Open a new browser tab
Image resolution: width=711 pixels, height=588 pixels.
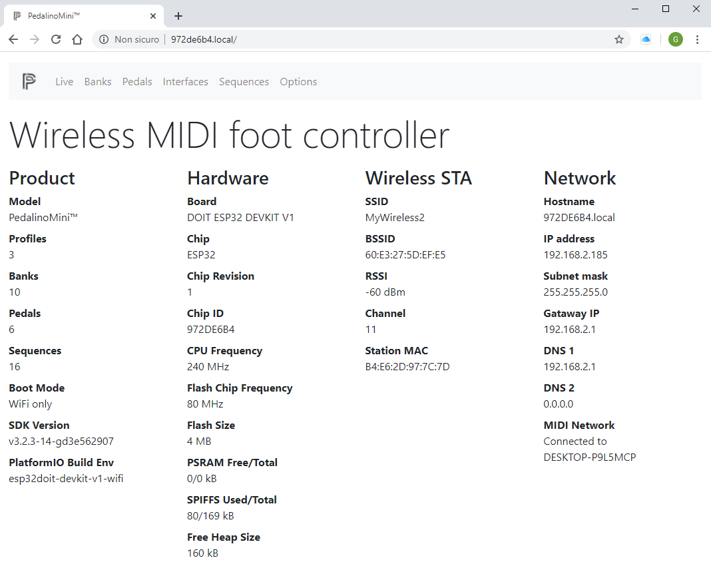pyautogui.click(x=178, y=16)
